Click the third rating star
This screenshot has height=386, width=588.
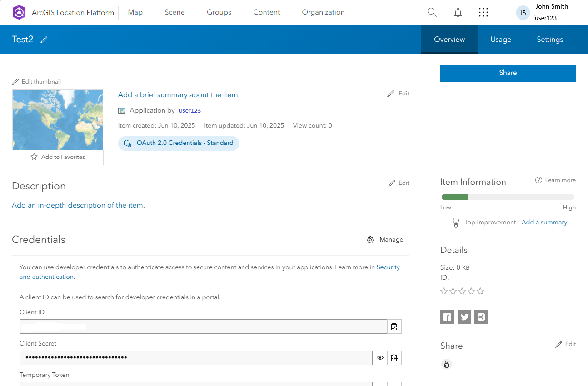462,291
